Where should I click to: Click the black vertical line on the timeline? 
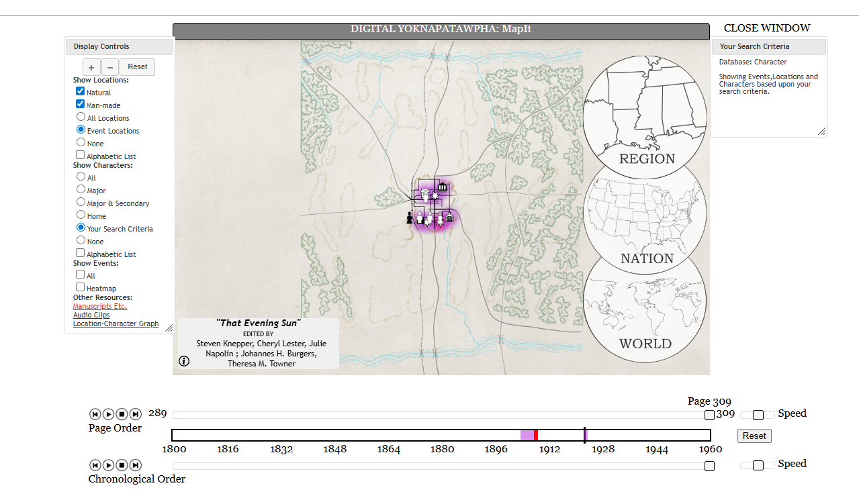tap(584, 435)
